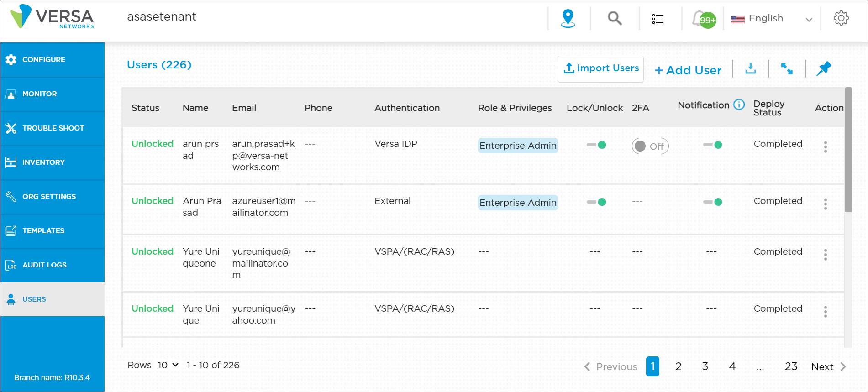Click the Notification info icon

pyautogui.click(x=739, y=105)
